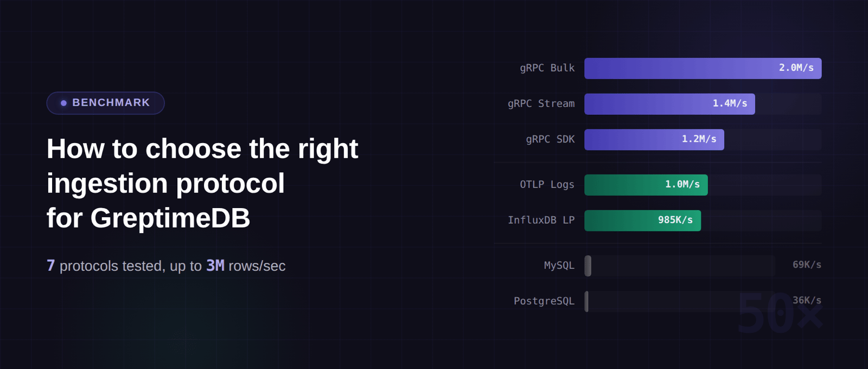Click the green InfluxDB LP 985K/s bar
The width and height of the screenshot is (868, 369).
(642, 221)
